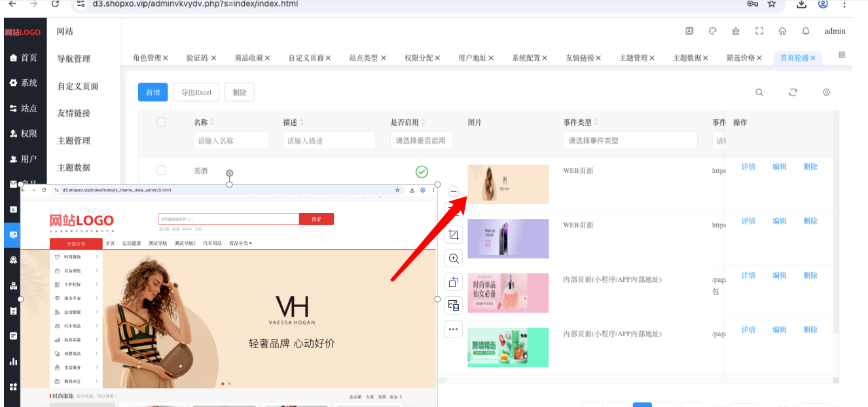
Task: Tick the select-all checkbox in table header
Action: [161, 122]
